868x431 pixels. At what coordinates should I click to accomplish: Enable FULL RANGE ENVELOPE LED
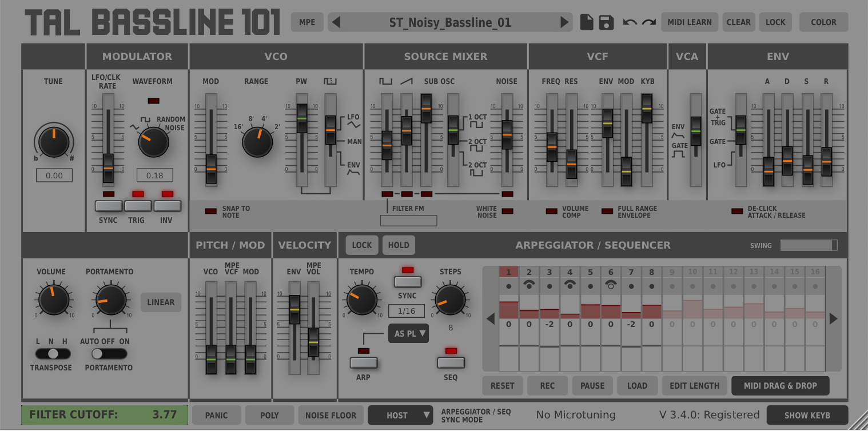(x=607, y=211)
